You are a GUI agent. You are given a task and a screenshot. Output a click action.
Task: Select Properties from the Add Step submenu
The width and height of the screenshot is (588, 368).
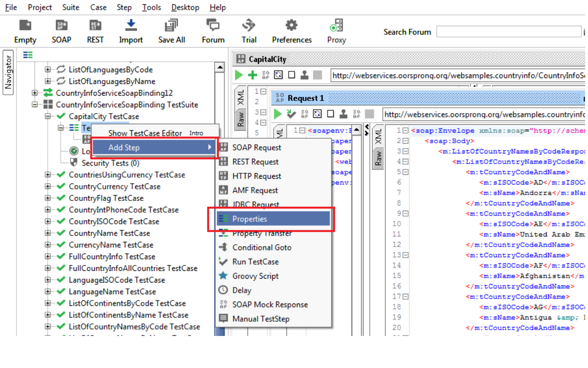[250, 219]
